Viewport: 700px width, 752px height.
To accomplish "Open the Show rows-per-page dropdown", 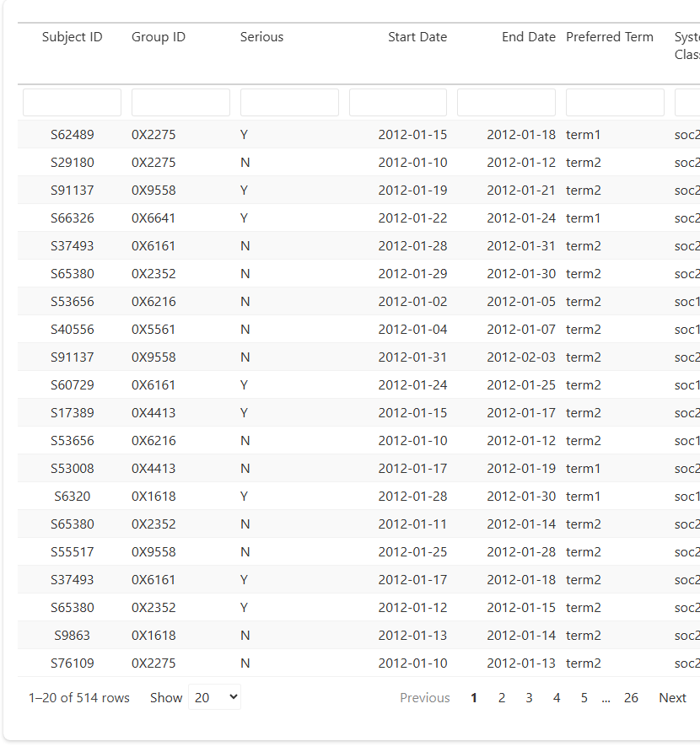I will (x=214, y=697).
